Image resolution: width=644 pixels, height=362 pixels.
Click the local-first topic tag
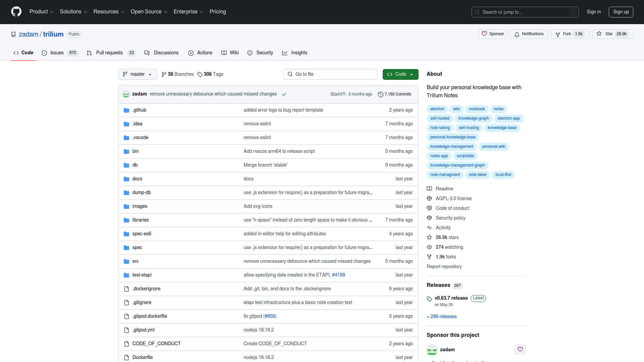[503, 175]
